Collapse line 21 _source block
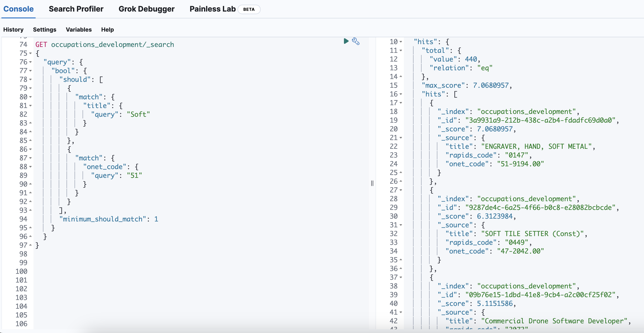 click(x=401, y=137)
